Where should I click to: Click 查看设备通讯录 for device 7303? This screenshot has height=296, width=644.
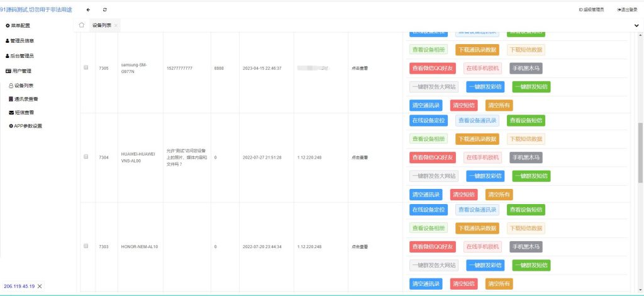[x=477, y=210]
